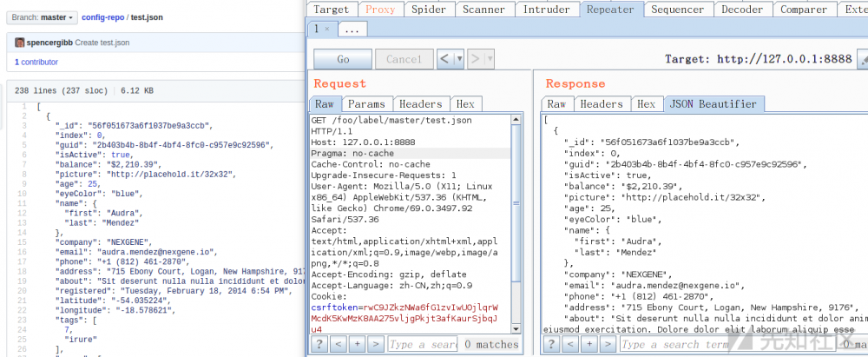Open the 1 contributor link
Screen dimensions: 868x357
click(36, 62)
